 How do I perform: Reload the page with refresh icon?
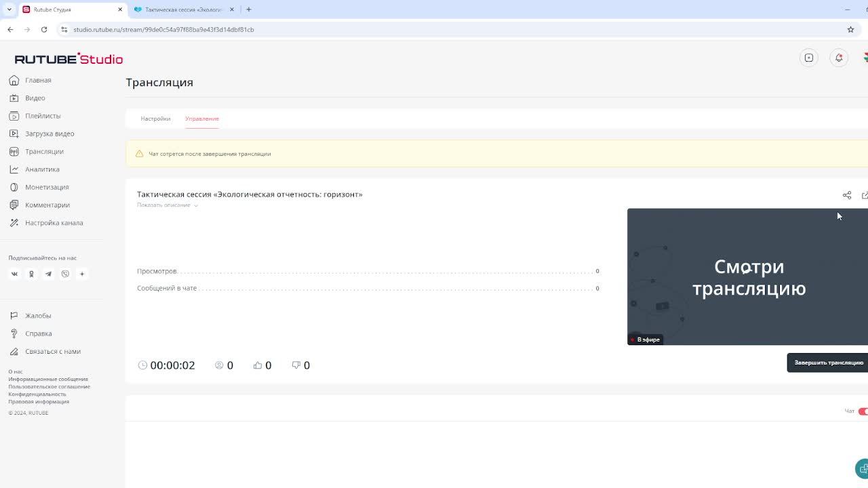44,30
